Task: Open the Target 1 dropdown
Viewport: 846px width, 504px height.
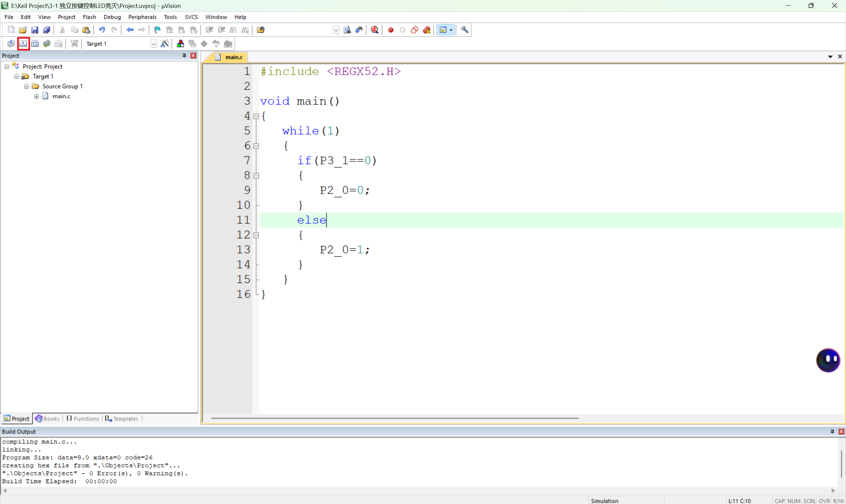Action: click(x=154, y=44)
